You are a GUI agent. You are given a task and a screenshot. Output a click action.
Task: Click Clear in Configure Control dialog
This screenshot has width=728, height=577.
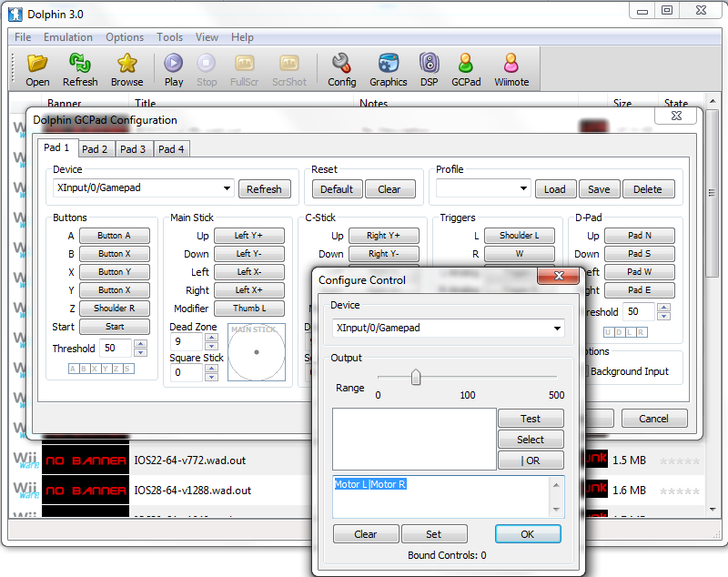[366, 534]
